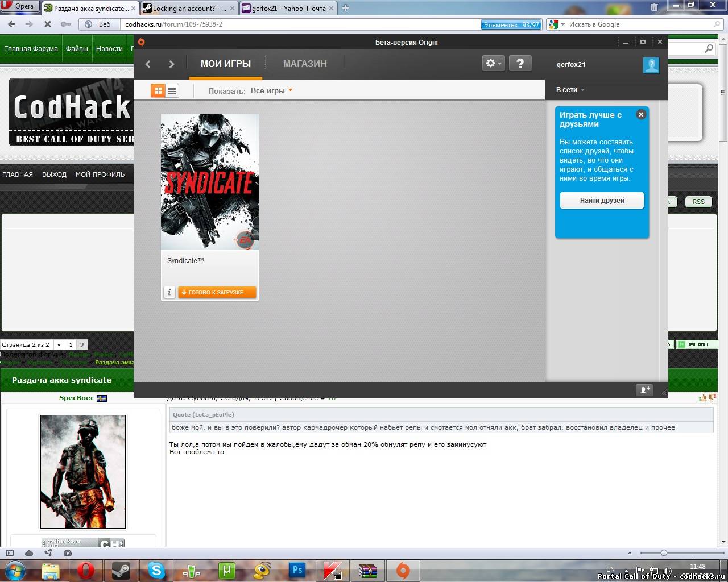Open Kaspersky from the taskbar
Viewport: 728px width, 582px height.
coord(332,570)
